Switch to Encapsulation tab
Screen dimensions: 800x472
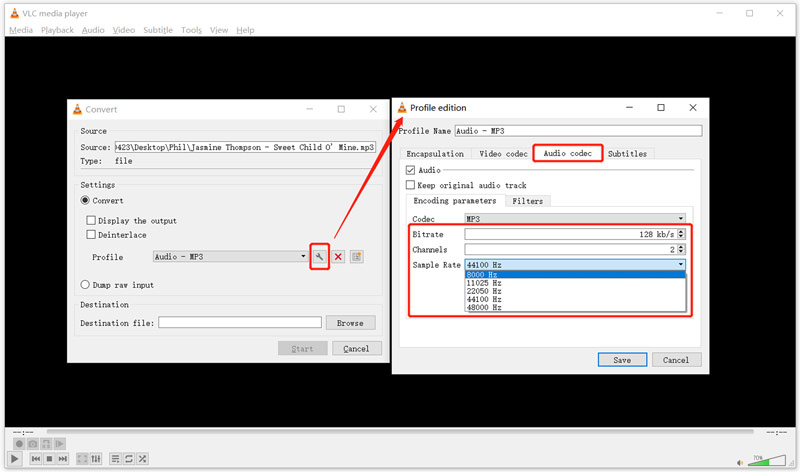(435, 154)
